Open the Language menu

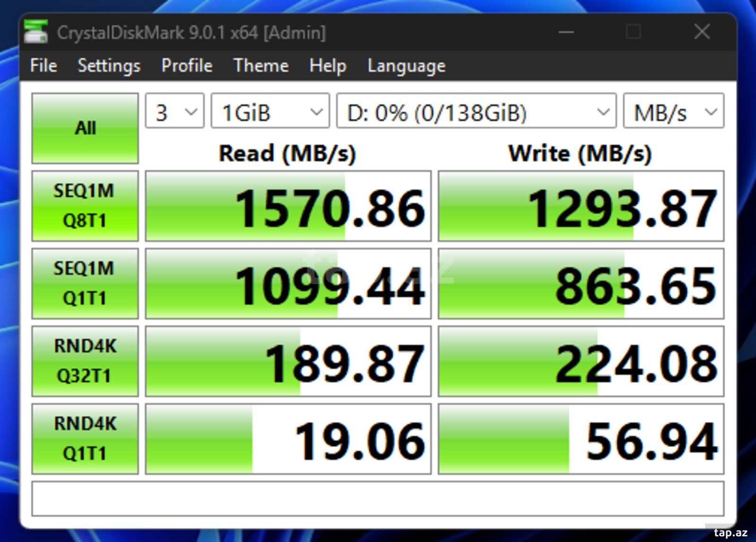pos(406,66)
